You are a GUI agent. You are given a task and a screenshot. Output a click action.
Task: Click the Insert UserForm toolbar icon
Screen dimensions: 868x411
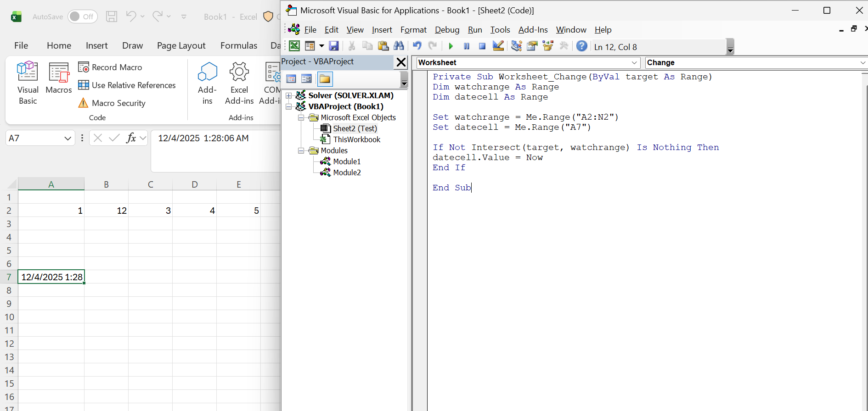(x=310, y=46)
